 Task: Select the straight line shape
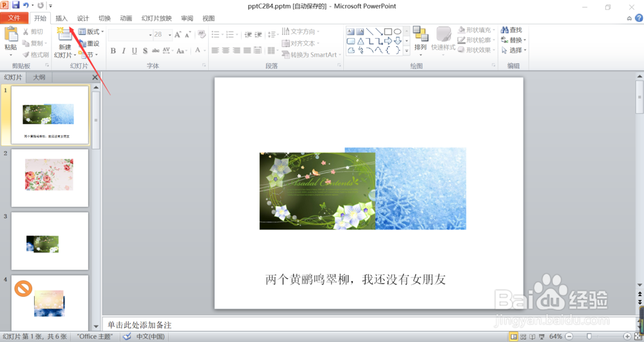369,32
